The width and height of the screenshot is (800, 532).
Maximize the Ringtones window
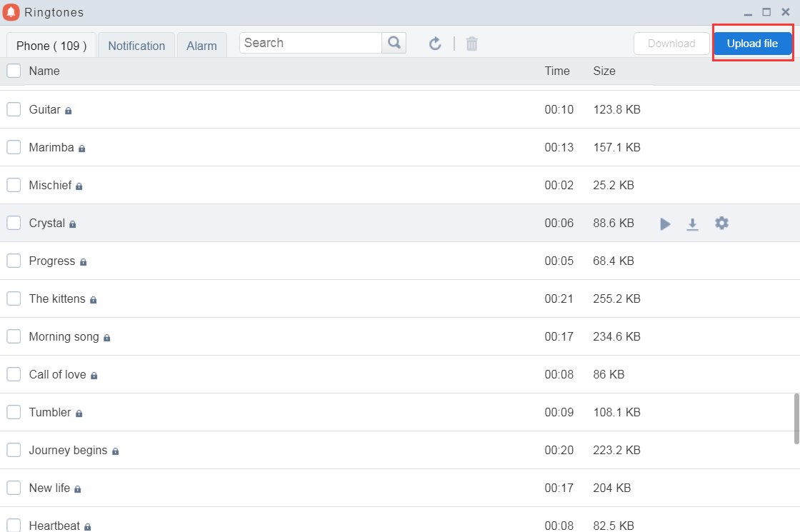click(x=766, y=11)
